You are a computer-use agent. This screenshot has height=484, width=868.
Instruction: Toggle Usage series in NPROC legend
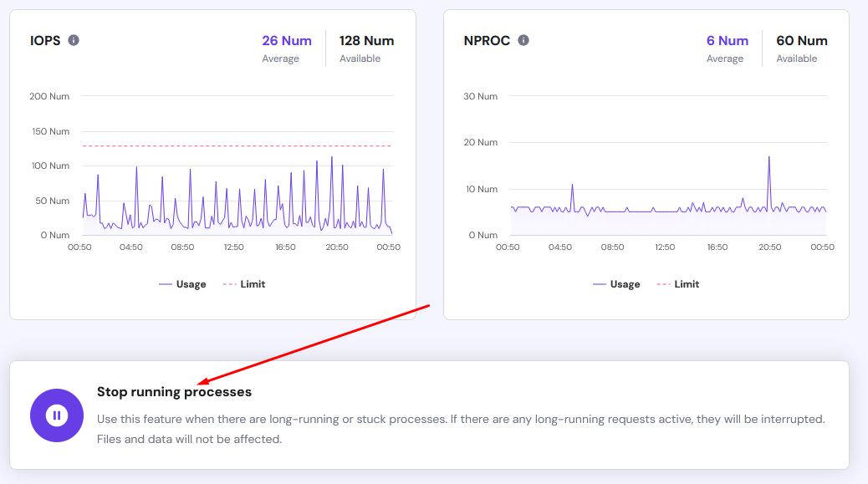[x=616, y=284]
